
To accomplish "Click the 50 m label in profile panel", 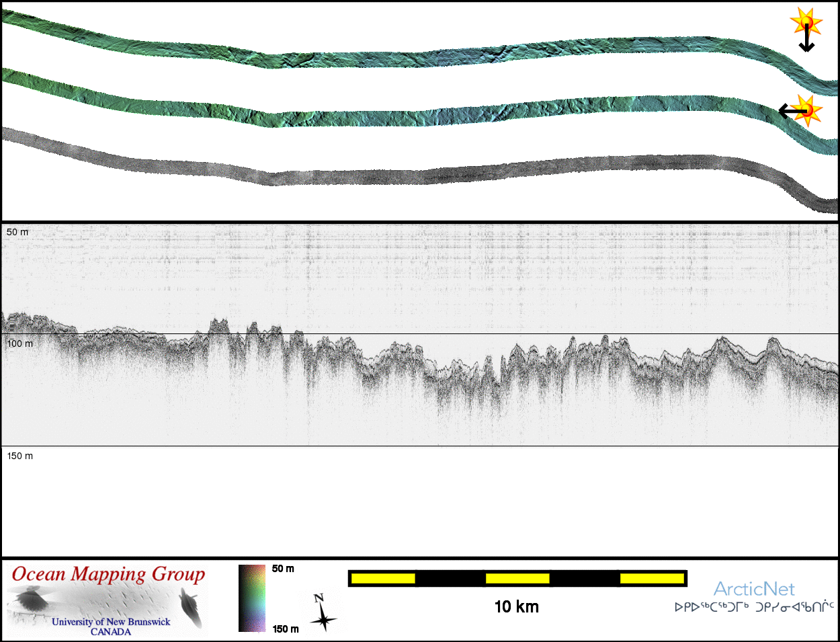I will point(18,232).
